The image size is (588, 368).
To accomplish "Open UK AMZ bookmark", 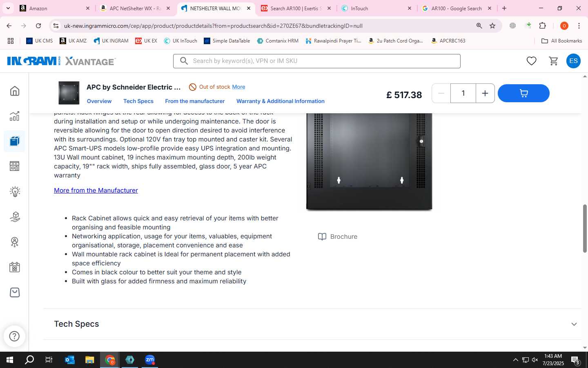I will click(73, 41).
